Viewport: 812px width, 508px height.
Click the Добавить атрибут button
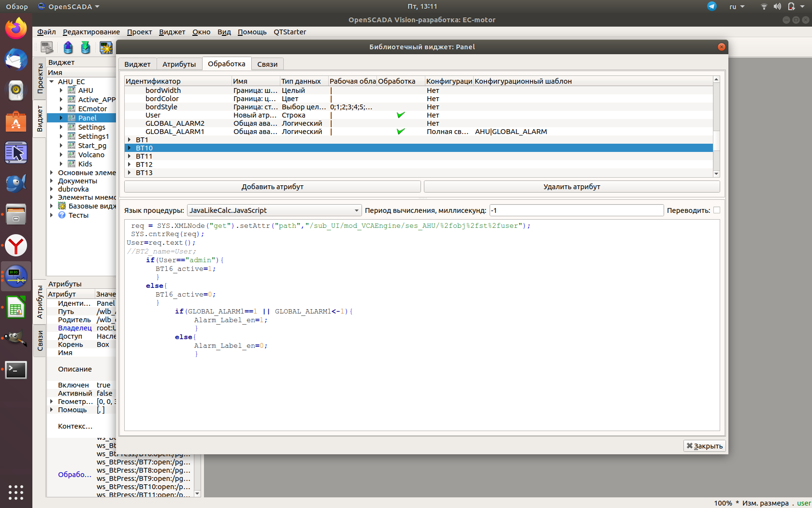click(x=272, y=187)
